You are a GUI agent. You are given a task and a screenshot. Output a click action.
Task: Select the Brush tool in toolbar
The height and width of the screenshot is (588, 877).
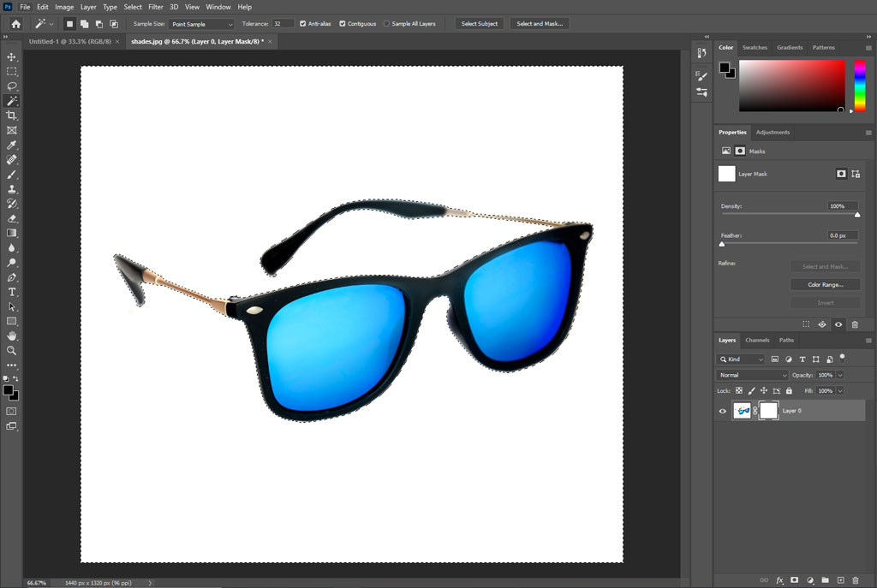(11, 175)
